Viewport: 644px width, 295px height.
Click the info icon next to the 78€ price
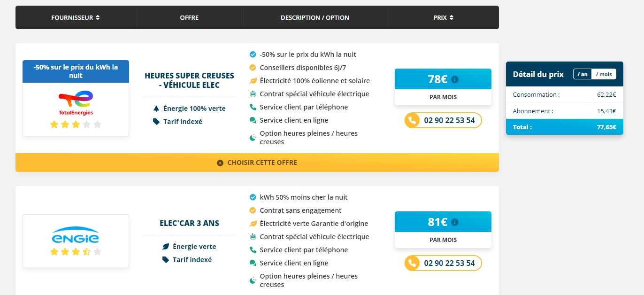454,79
